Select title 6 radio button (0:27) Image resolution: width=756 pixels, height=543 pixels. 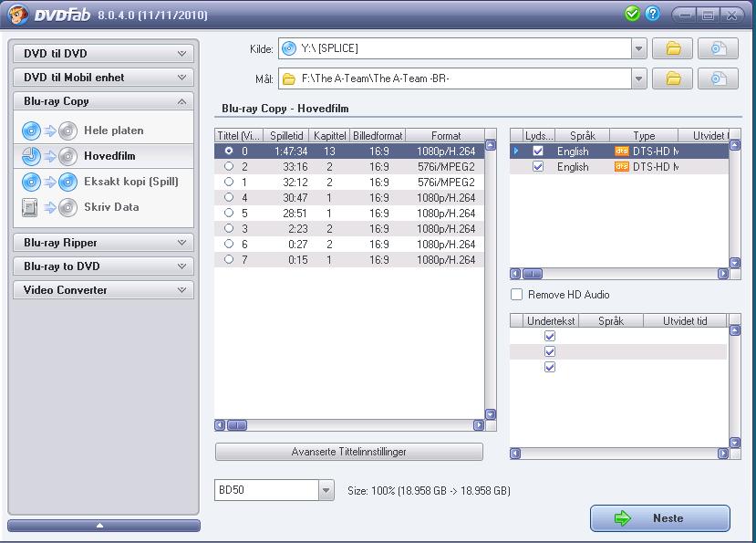229,244
